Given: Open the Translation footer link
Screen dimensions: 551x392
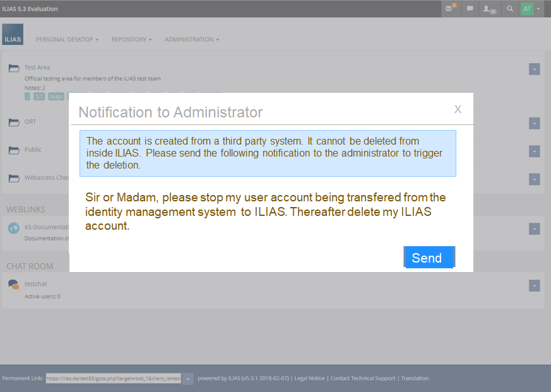Looking at the screenshot, I should coord(415,378).
